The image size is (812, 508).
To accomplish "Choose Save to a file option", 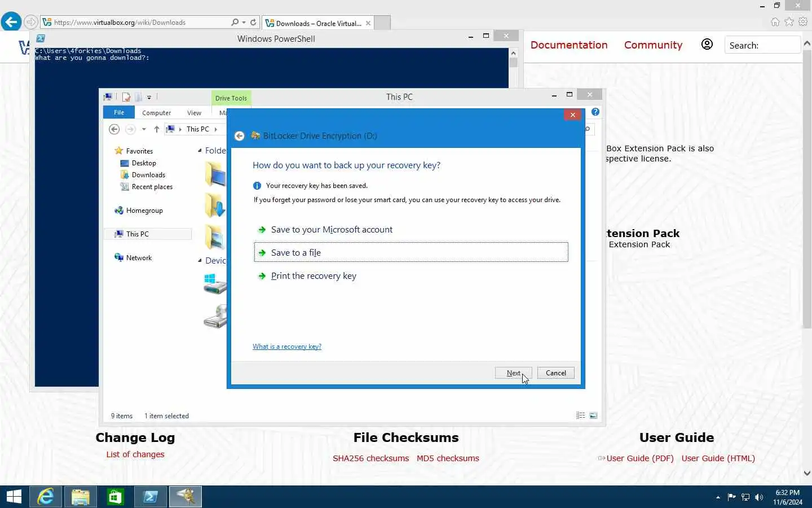I will click(411, 252).
